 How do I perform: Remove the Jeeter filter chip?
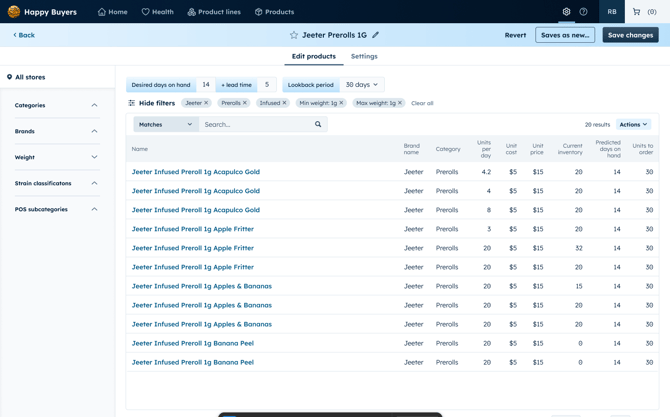(x=207, y=103)
